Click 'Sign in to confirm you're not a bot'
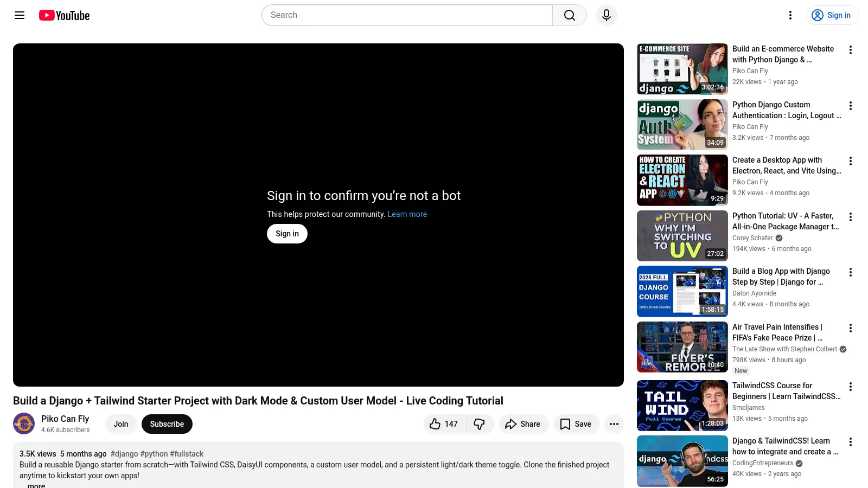 tap(363, 196)
